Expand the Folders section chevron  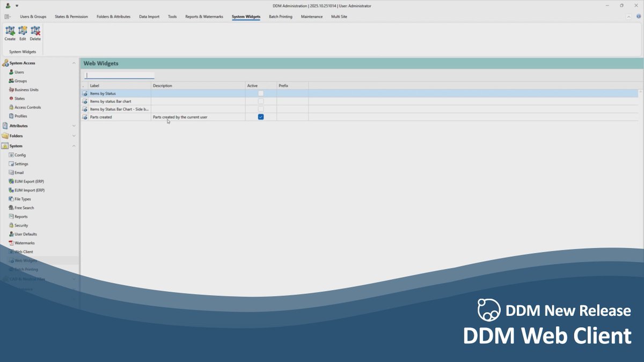74,136
